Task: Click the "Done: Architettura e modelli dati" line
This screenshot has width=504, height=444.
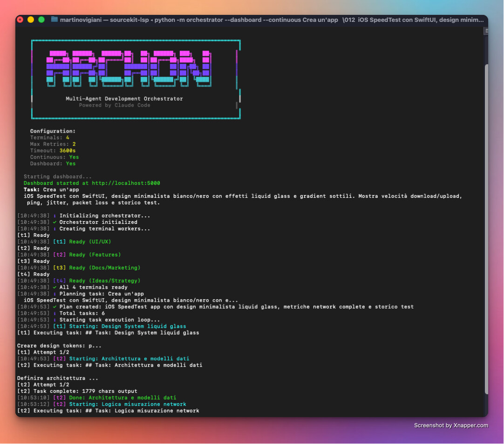Action: pyautogui.click(x=123, y=398)
